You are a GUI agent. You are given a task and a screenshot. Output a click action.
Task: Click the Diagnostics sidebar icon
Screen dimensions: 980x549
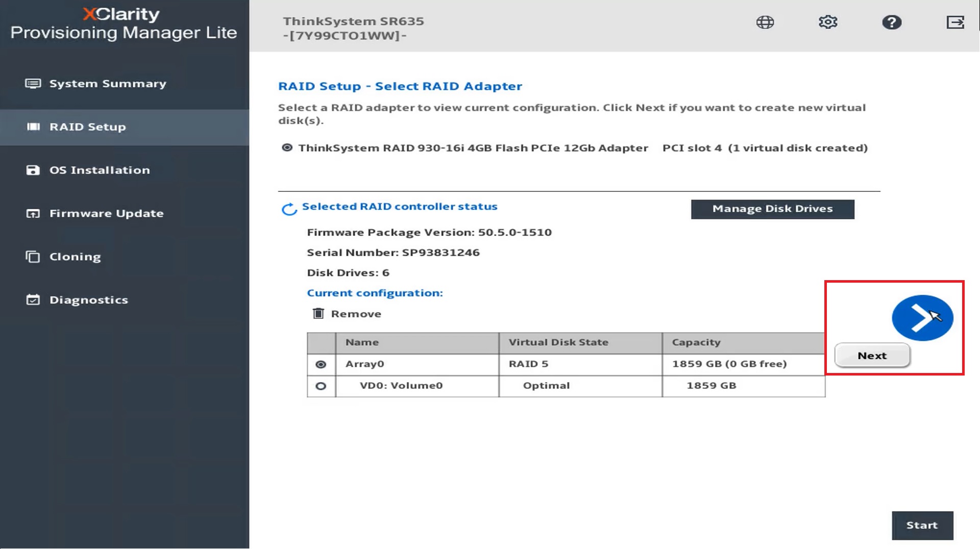click(33, 300)
